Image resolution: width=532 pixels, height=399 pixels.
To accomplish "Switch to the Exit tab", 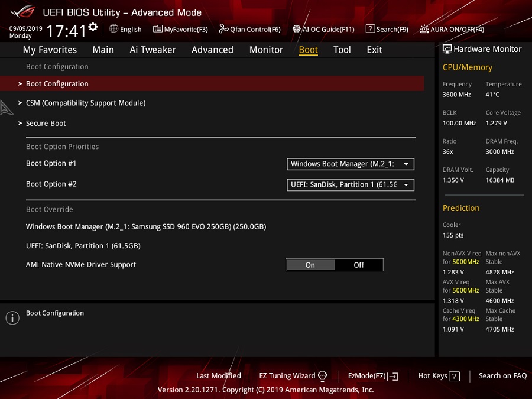I will pos(375,50).
